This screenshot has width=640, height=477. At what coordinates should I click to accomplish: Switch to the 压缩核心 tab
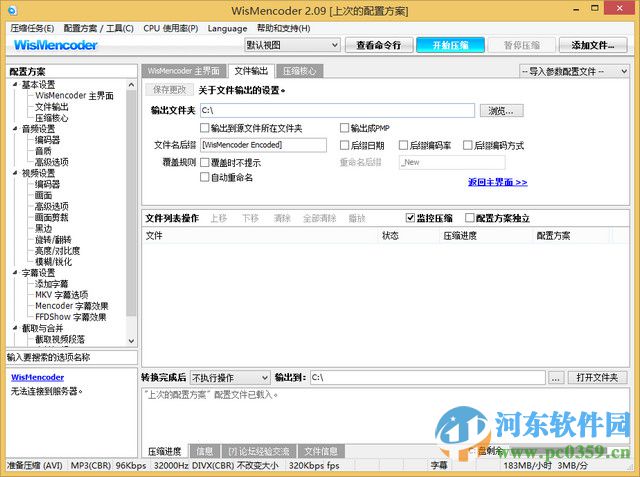(x=300, y=71)
